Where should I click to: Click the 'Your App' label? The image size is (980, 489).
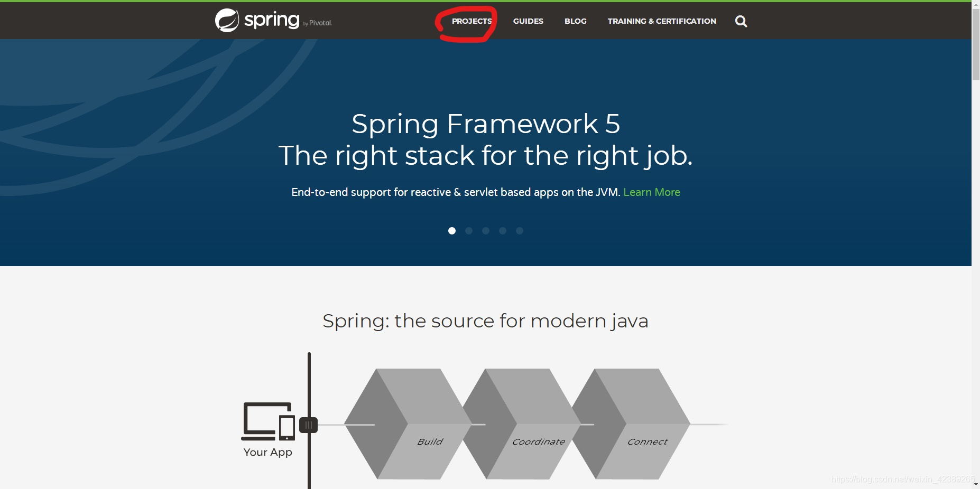click(x=268, y=452)
